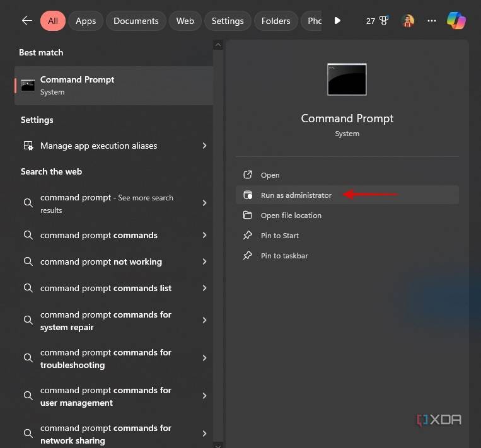Switch to the Documents filter tab
481x448 pixels.
pyautogui.click(x=136, y=21)
